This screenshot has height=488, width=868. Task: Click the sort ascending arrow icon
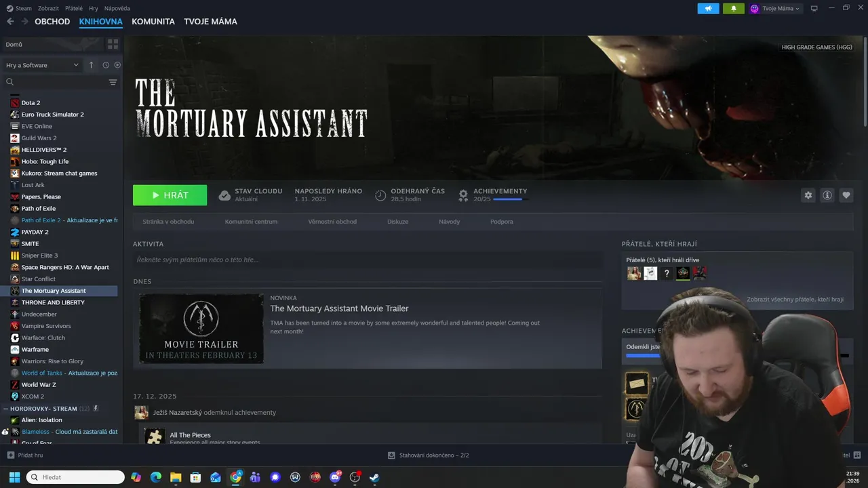pyautogui.click(x=91, y=65)
